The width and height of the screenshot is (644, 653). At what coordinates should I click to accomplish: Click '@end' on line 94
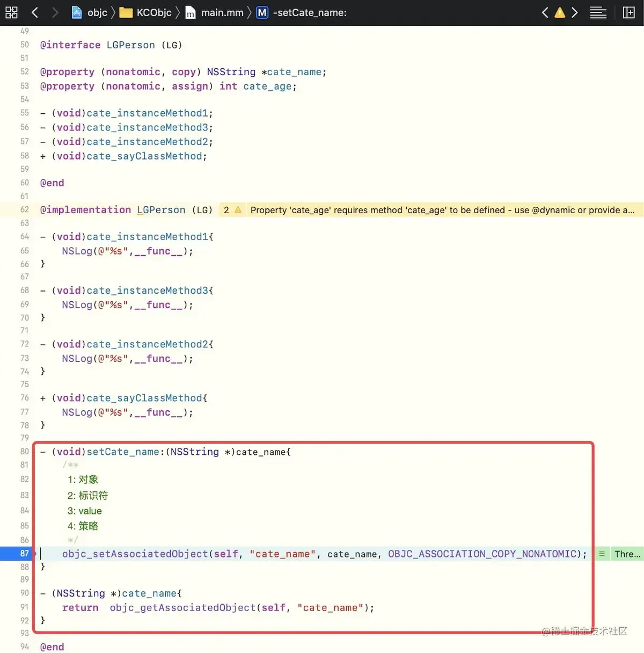point(52,647)
